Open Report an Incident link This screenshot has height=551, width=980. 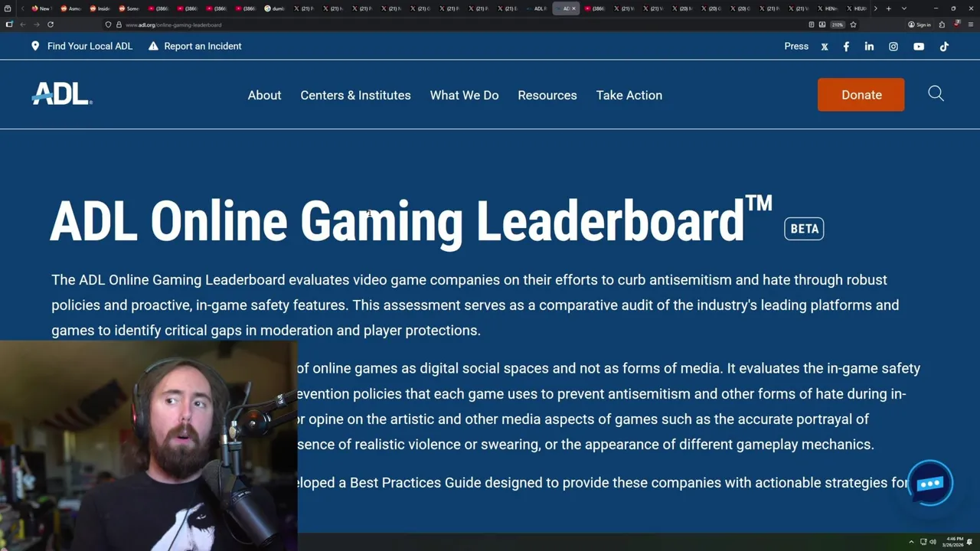202,46
